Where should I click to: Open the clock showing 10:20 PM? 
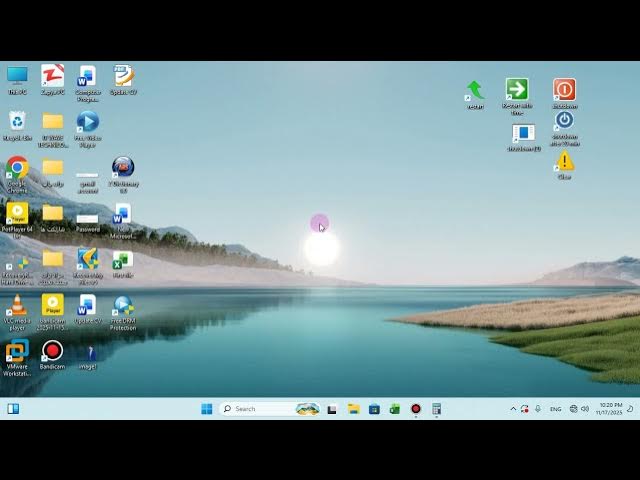pos(610,409)
